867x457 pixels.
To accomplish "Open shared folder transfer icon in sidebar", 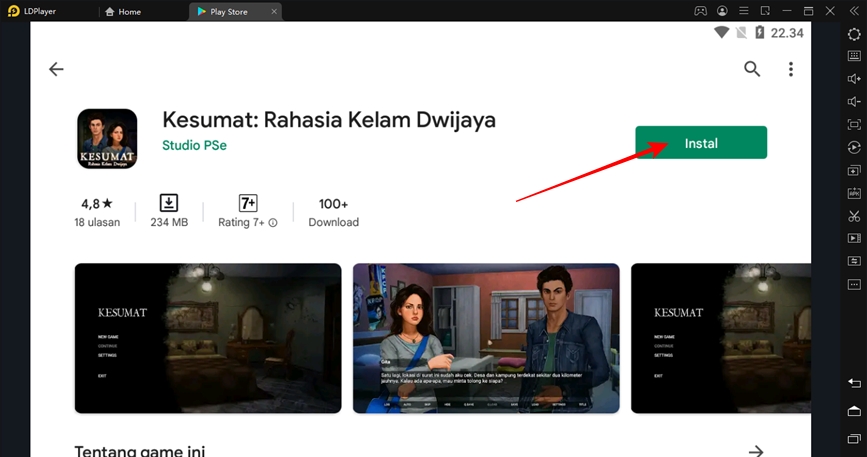I will [x=854, y=261].
